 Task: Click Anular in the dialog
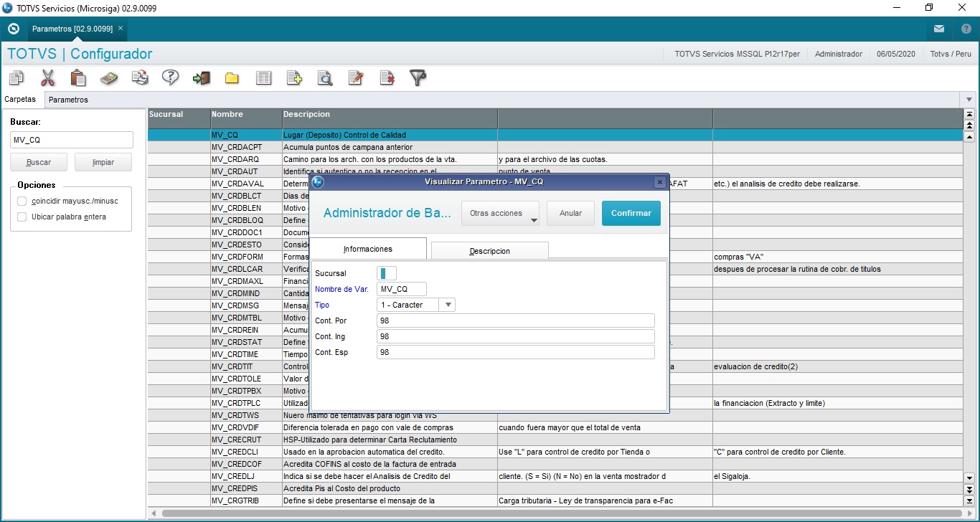pyautogui.click(x=570, y=213)
